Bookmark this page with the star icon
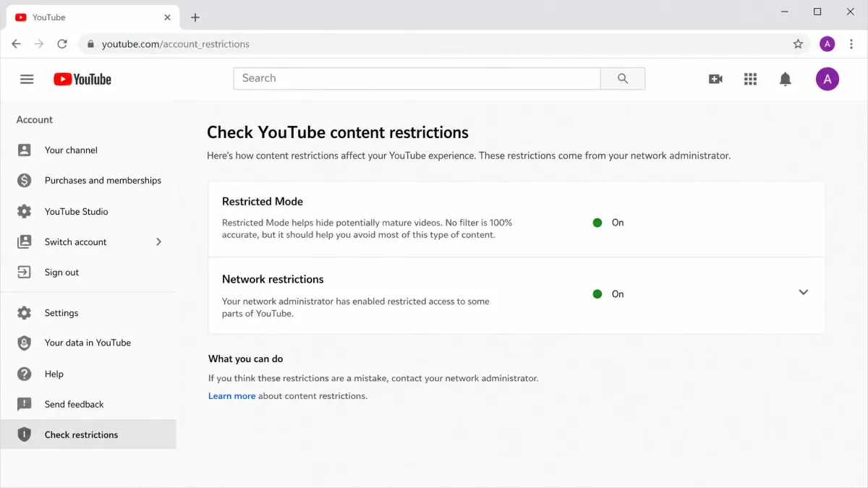 click(x=798, y=44)
